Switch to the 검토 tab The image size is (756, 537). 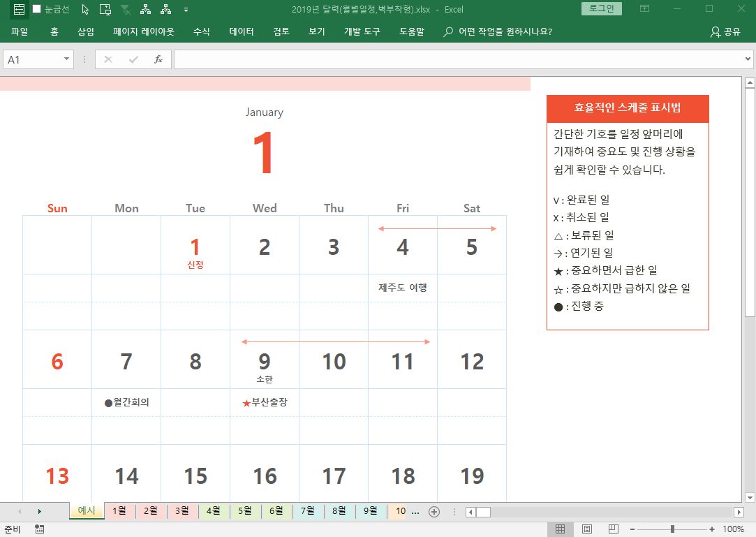click(281, 32)
